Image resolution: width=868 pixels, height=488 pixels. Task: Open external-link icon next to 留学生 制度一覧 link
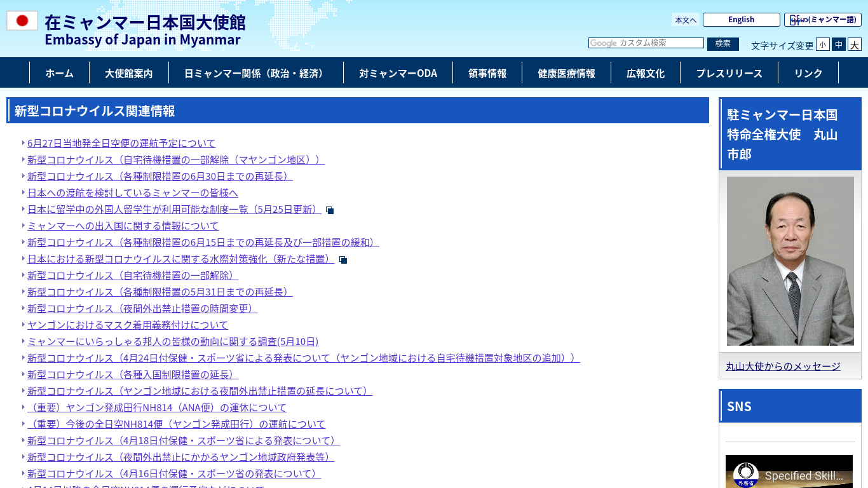[330, 210]
